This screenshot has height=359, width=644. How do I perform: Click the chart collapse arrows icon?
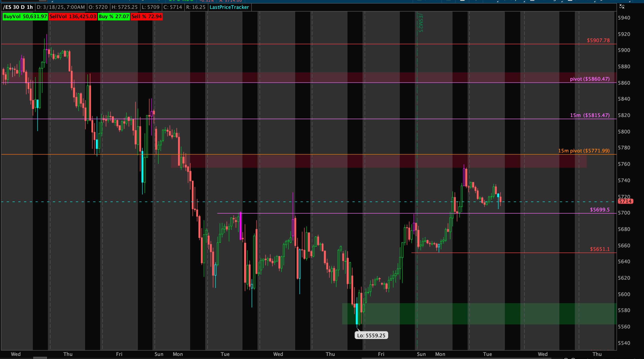click(x=622, y=6)
